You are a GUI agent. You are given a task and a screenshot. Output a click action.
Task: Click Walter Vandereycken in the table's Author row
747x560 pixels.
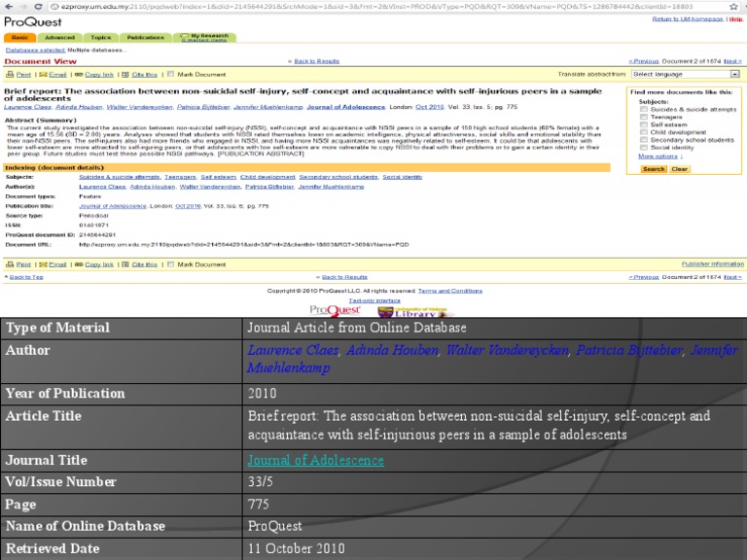(507, 350)
